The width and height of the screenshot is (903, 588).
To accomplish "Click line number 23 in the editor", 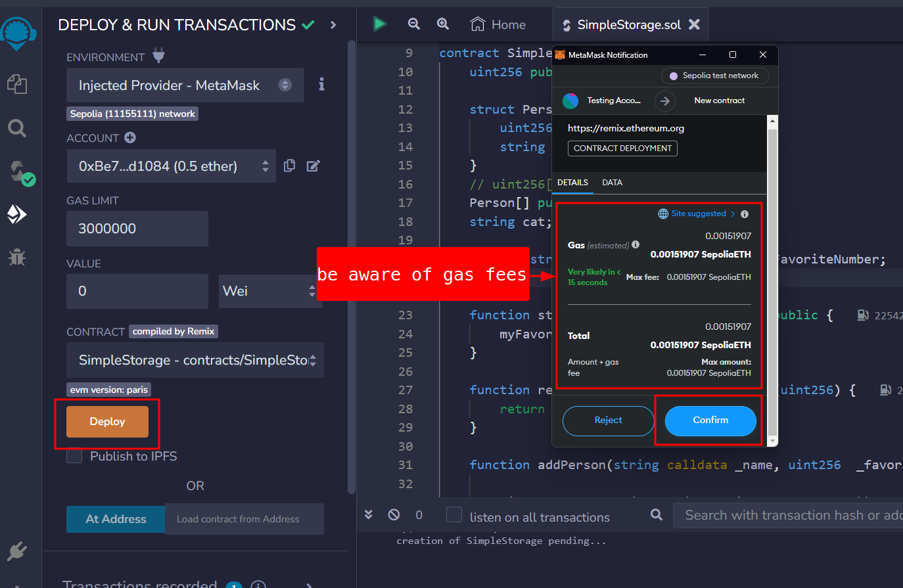I will coord(405,315).
